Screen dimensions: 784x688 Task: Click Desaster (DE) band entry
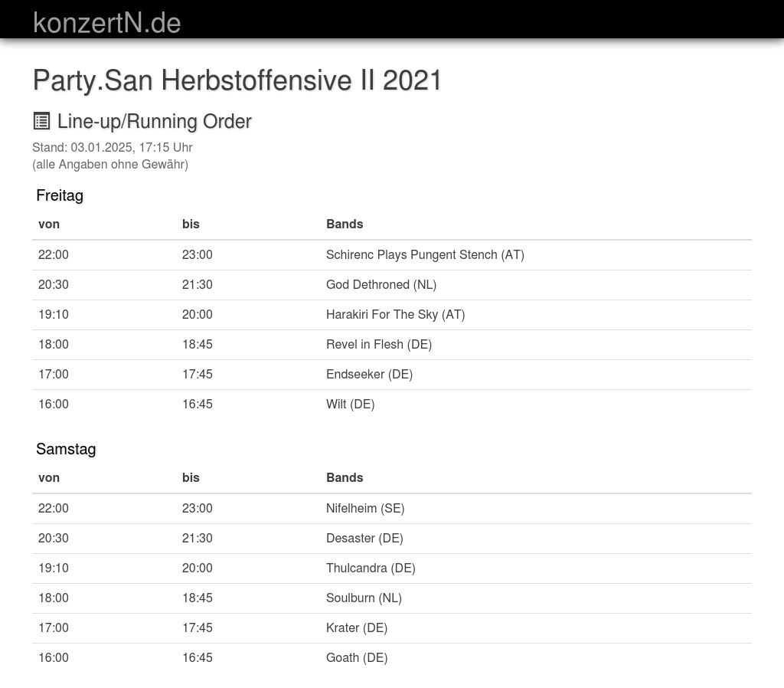click(x=364, y=538)
